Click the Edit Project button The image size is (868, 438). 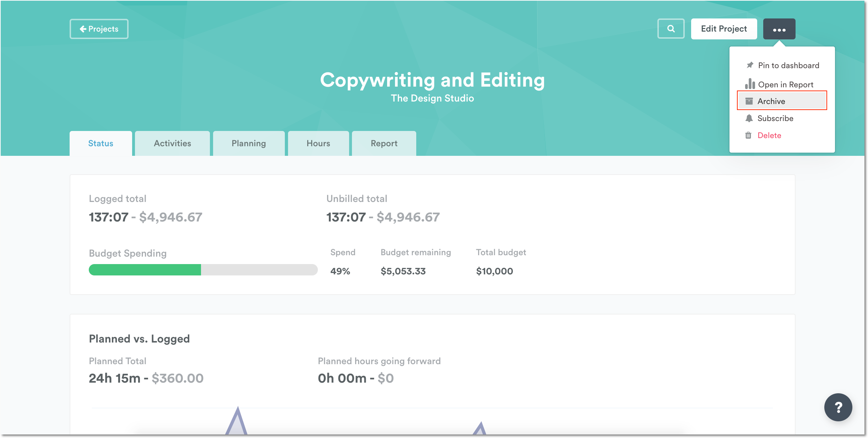click(x=723, y=29)
